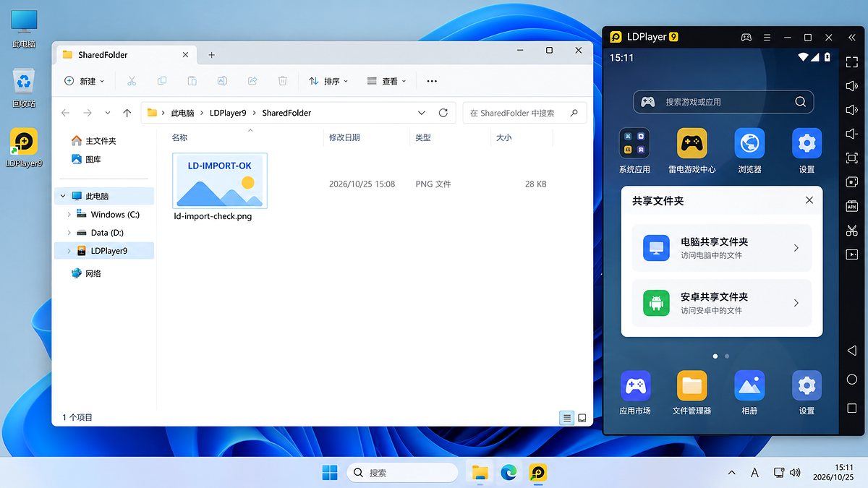Close the 共享文件夹 dialog

(809, 200)
